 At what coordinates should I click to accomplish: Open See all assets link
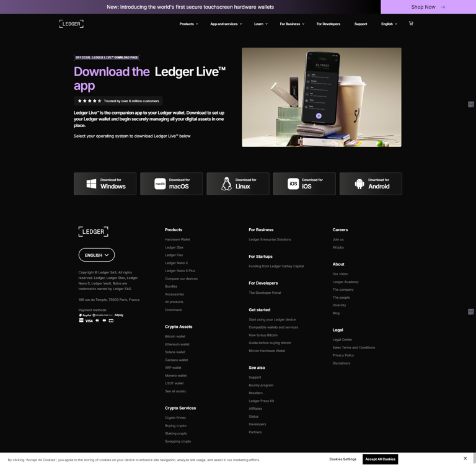175,391
